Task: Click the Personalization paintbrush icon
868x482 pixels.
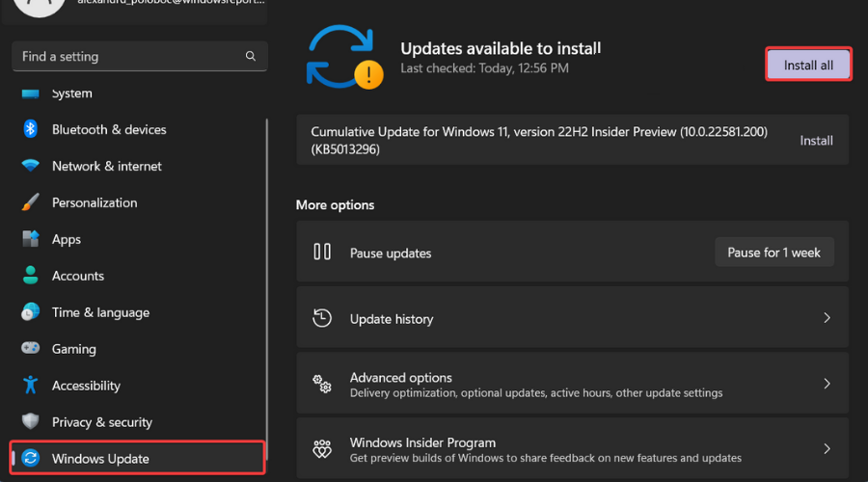Action: coord(31,202)
